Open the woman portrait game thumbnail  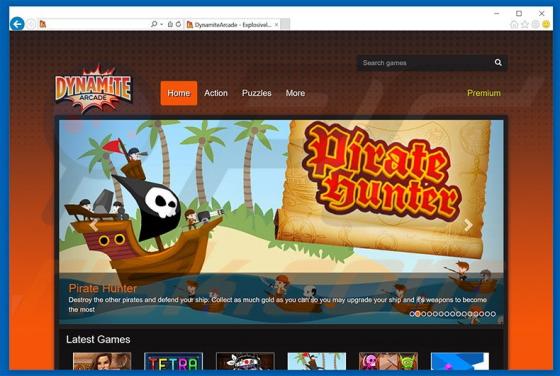pyautogui.click(x=102, y=361)
